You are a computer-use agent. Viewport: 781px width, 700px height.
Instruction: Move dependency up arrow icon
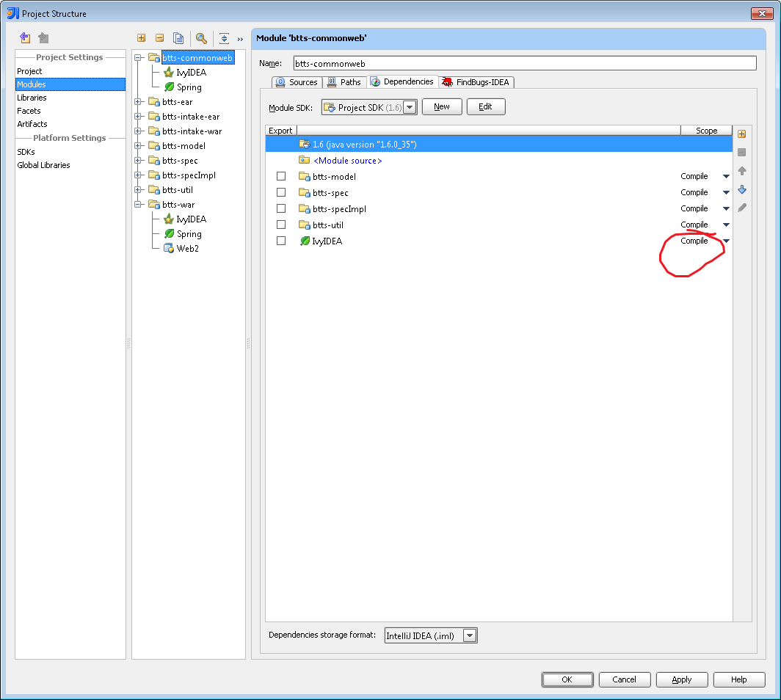coord(741,171)
